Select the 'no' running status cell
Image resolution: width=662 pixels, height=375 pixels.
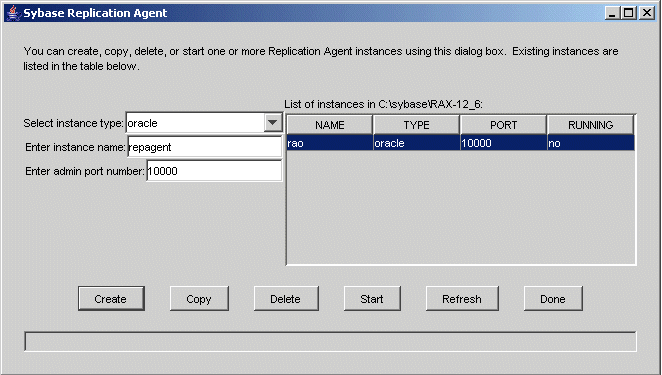pos(591,143)
